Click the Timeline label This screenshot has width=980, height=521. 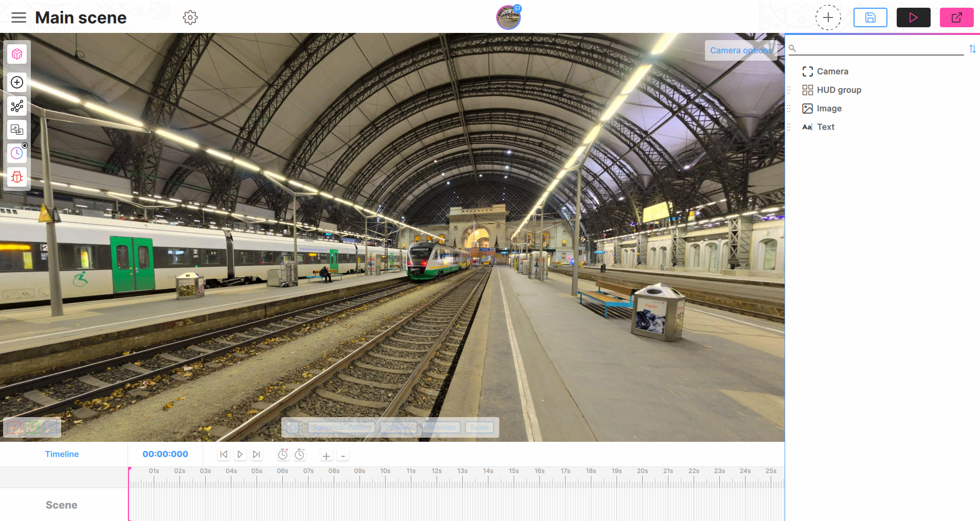tap(62, 454)
